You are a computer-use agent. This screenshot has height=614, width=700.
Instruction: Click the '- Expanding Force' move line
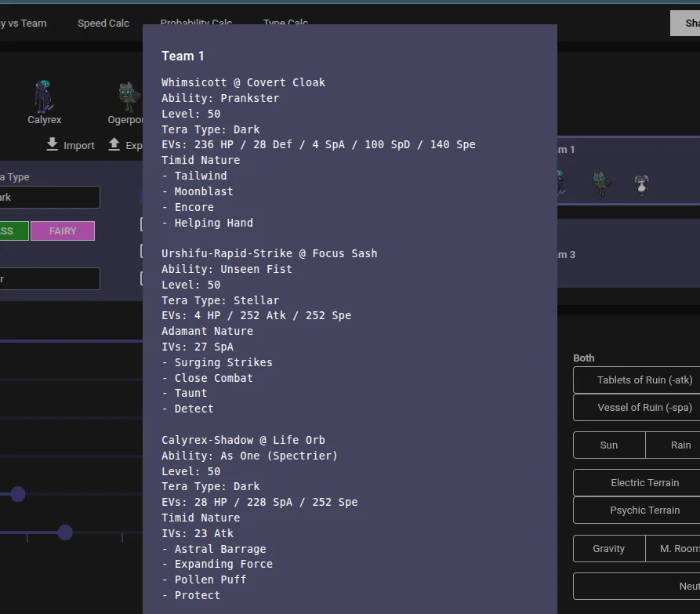(x=217, y=565)
